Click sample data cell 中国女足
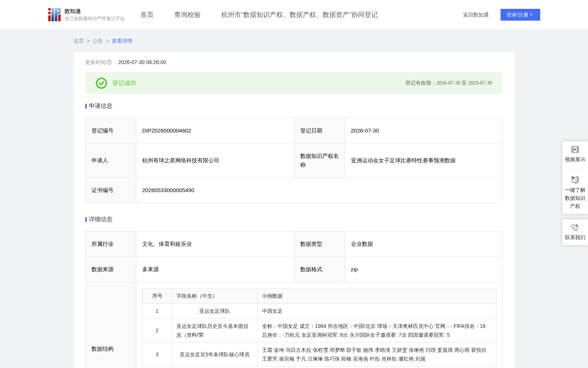Screen dimensions: 588x368 coord(377,311)
